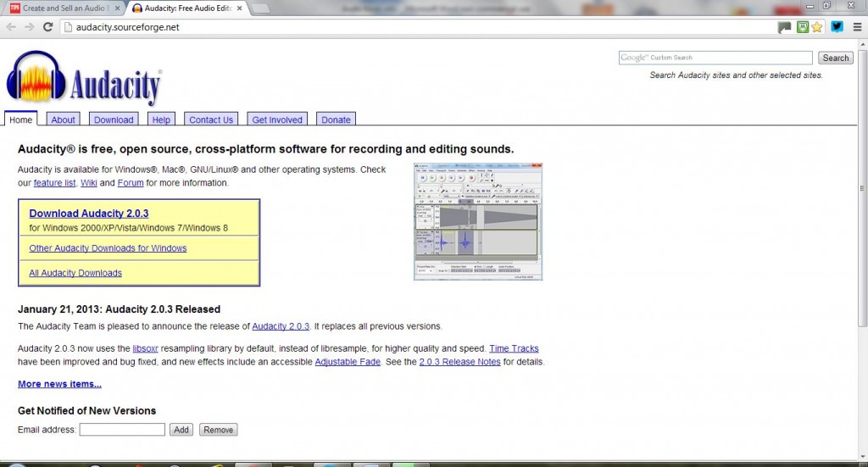This screenshot has width=868, height=467.
Task: Click 'Download Audacity 2.0.3' link
Action: tap(88, 213)
